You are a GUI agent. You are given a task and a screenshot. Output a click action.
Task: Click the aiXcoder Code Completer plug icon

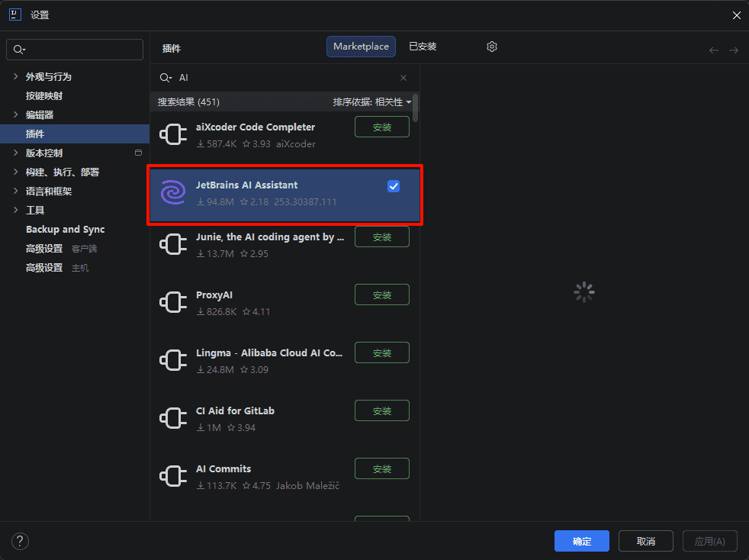click(x=173, y=135)
